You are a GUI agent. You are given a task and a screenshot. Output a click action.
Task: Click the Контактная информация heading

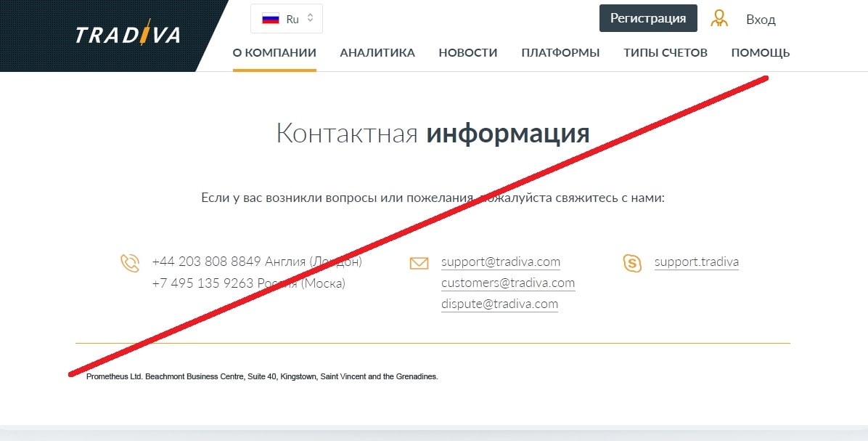click(433, 134)
